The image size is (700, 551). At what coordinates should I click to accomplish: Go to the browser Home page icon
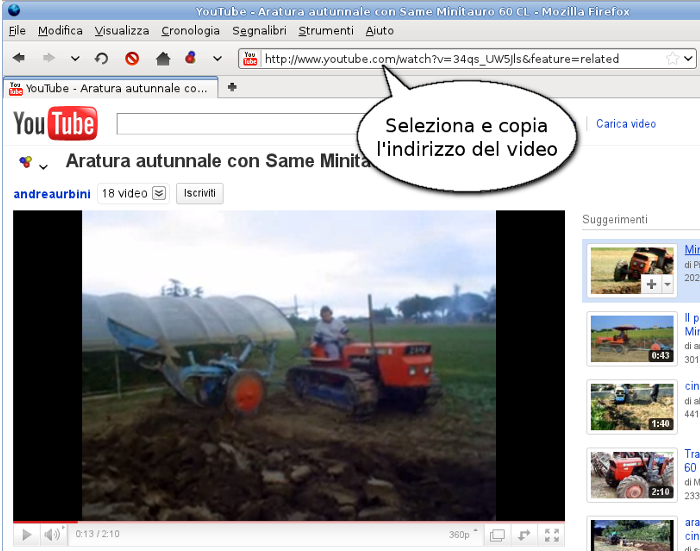pos(163,59)
